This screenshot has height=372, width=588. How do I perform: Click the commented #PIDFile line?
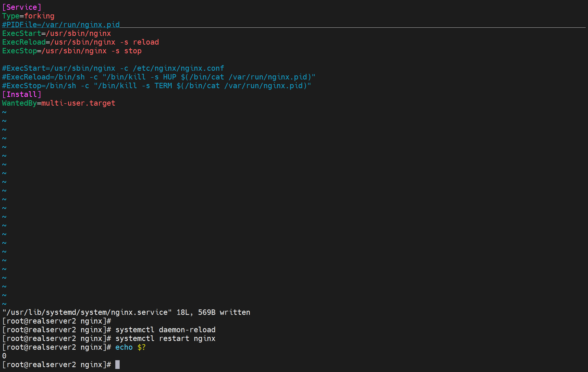click(61, 25)
